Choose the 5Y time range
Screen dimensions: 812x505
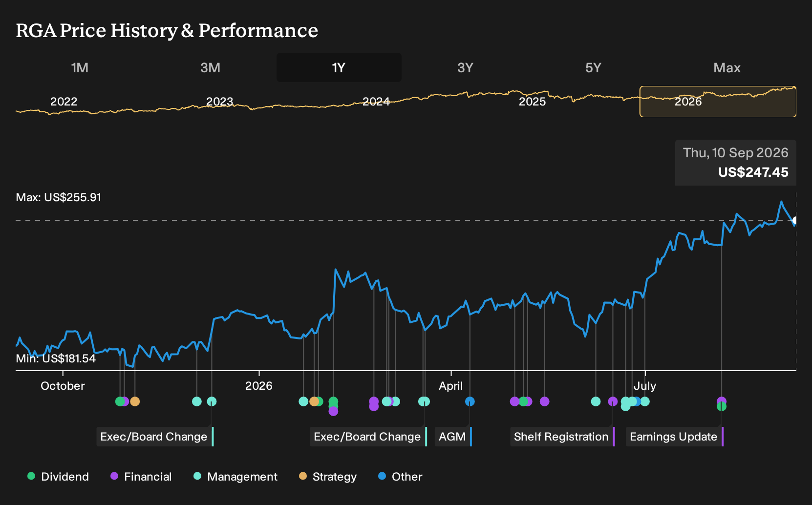pyautogui.click(x=593, y=67)
